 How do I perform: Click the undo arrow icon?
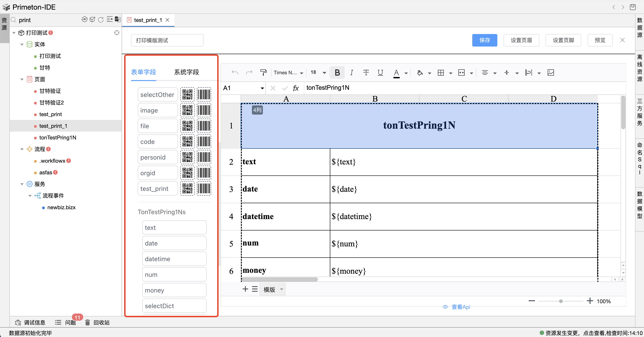pos(235,73)
